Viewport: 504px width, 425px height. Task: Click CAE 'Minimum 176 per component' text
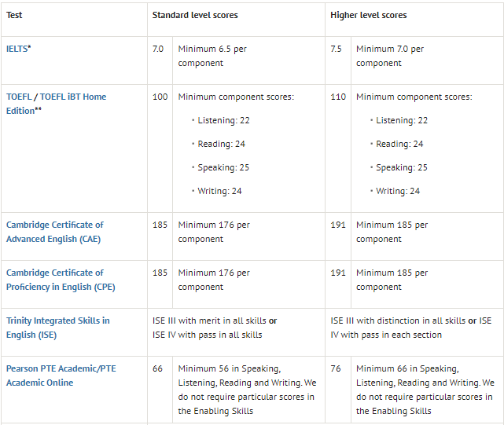pyautogui.click(x=214, y=232)
